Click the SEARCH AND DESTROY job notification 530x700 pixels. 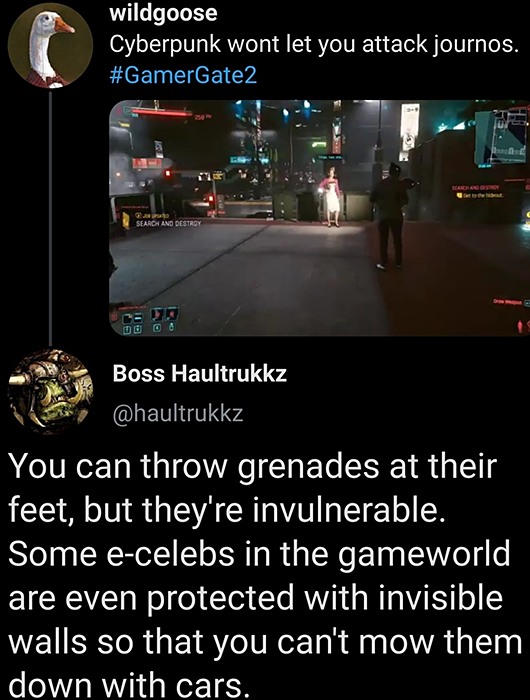point(169,222)
